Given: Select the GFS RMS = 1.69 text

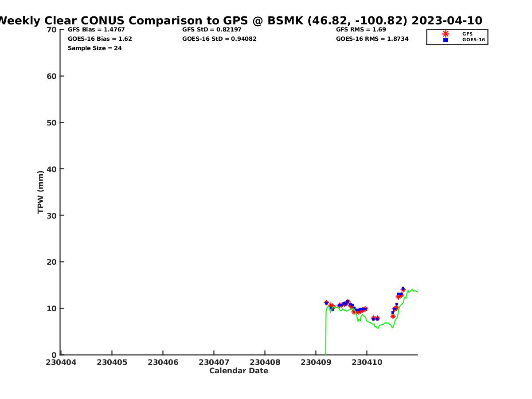Looking at the screenshot, I should point(361,30).
